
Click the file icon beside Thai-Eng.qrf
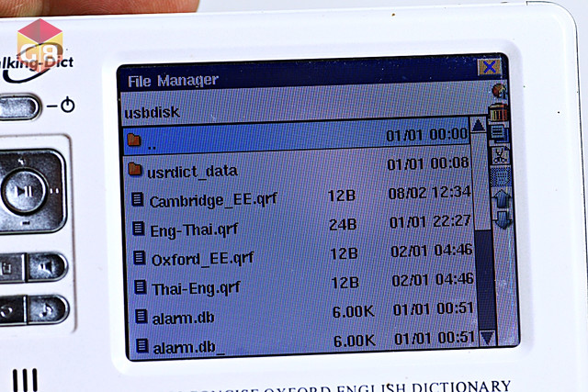(141, 287)
